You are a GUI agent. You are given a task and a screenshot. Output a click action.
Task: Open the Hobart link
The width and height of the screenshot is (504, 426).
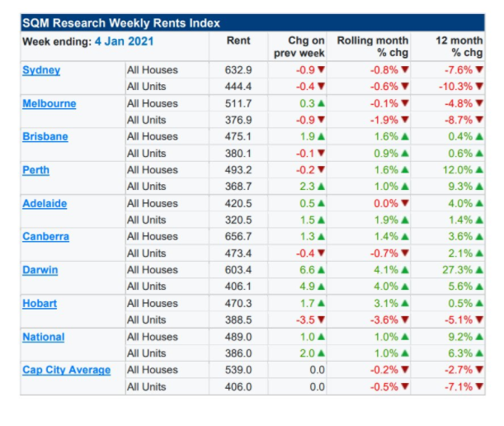(40, 304)
